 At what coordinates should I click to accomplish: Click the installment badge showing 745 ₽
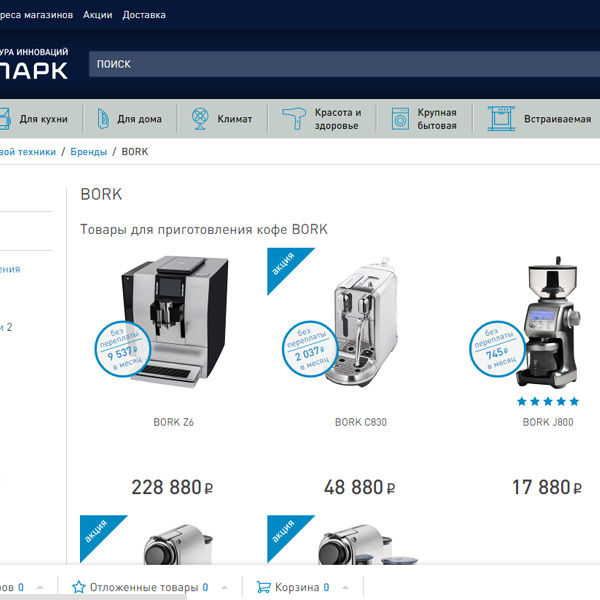point(497,349)
